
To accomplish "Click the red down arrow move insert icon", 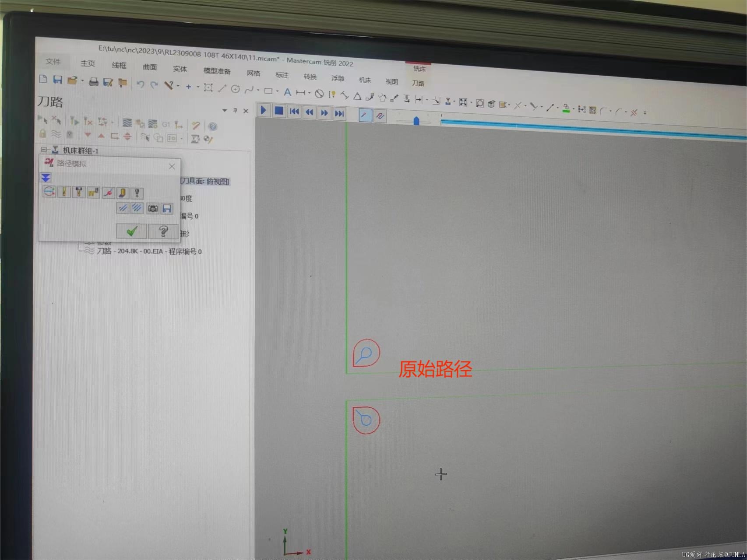I will tap(88, 135).
